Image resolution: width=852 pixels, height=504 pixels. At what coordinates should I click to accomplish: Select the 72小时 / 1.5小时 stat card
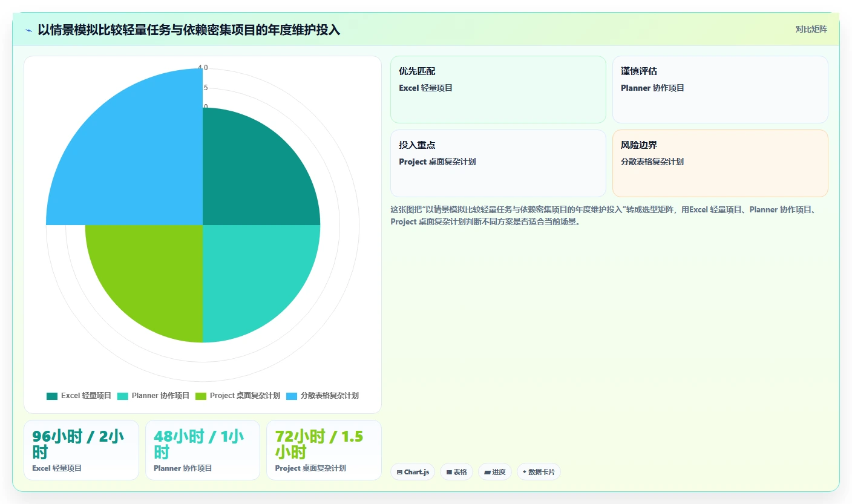point(324,450)
